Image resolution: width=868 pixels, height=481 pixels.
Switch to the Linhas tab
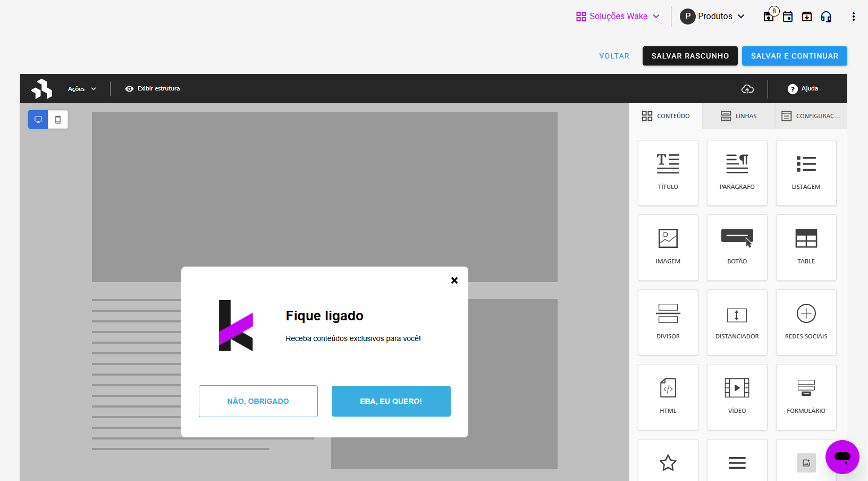click(738, 116)
